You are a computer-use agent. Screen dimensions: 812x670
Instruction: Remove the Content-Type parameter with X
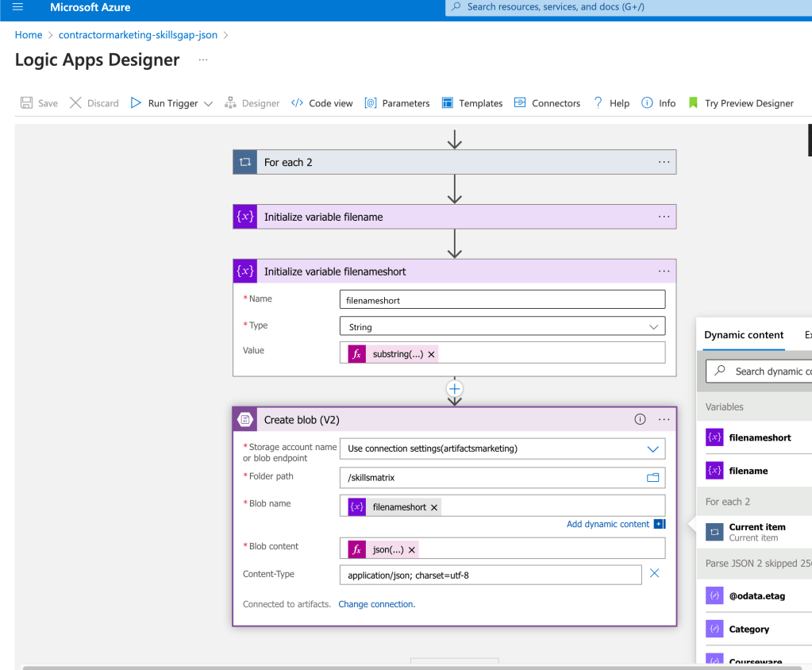pyautogui.click(x=655, y=573)
